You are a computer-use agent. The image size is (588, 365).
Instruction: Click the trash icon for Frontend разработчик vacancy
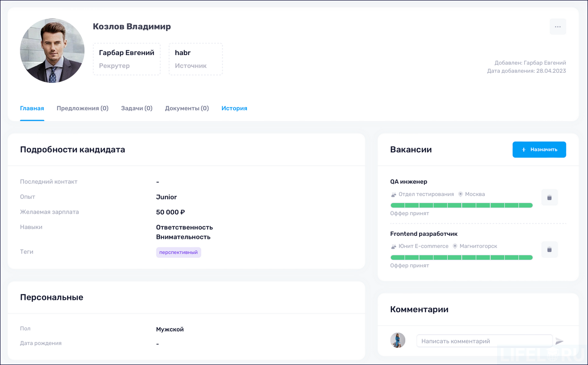(549, 249)
